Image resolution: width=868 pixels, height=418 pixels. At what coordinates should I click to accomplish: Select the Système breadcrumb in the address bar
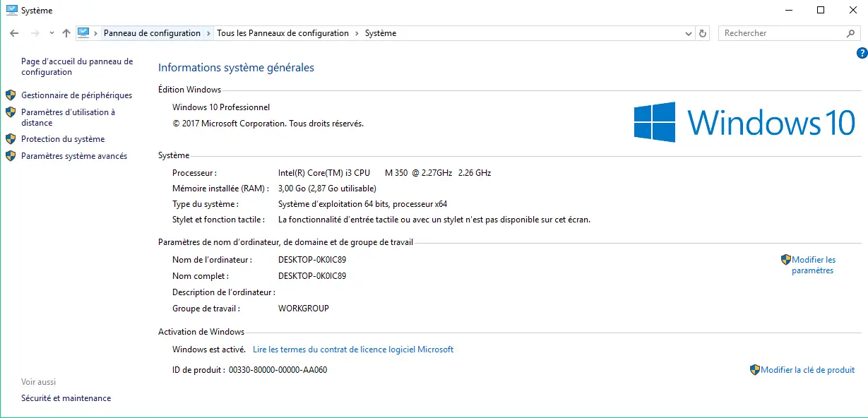tap(381, 33)
